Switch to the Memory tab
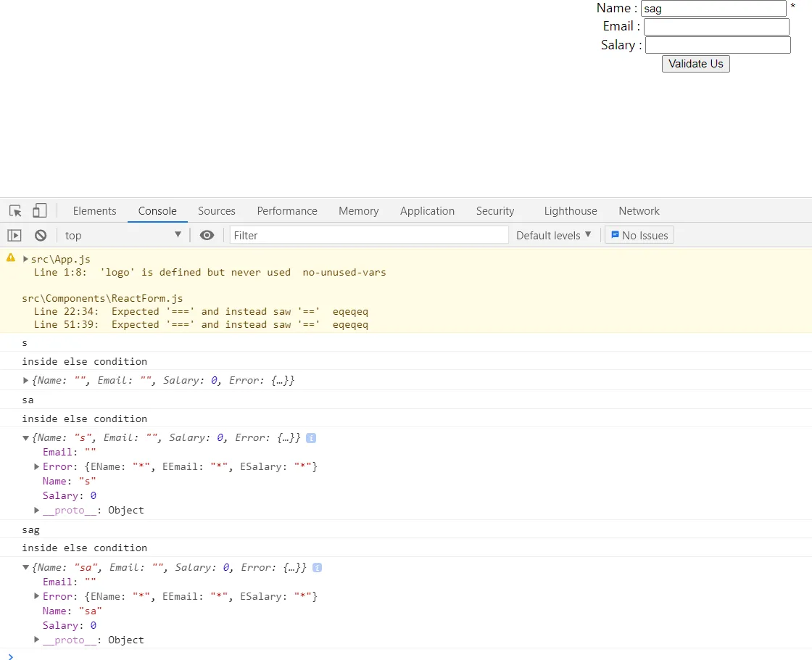The image size is (812, 660). [x=358, y=211]
